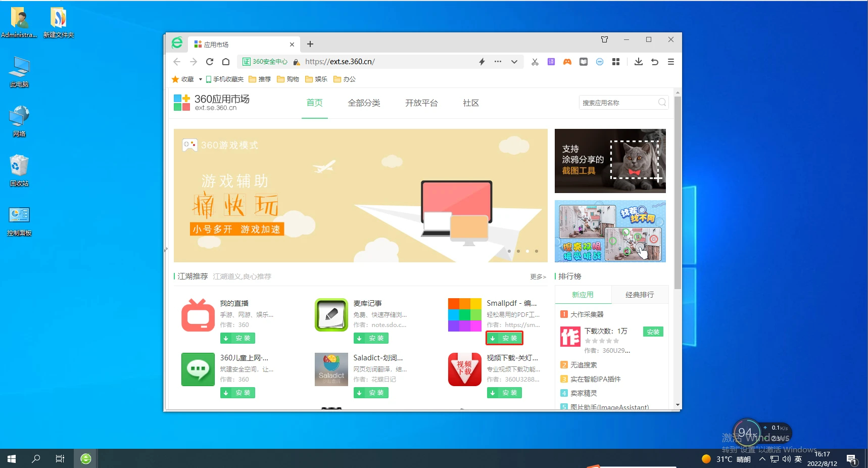The width and height of the screenshot is (868, 468).
Task: Open the orange game controller extension
Action: tap(567, 62)
